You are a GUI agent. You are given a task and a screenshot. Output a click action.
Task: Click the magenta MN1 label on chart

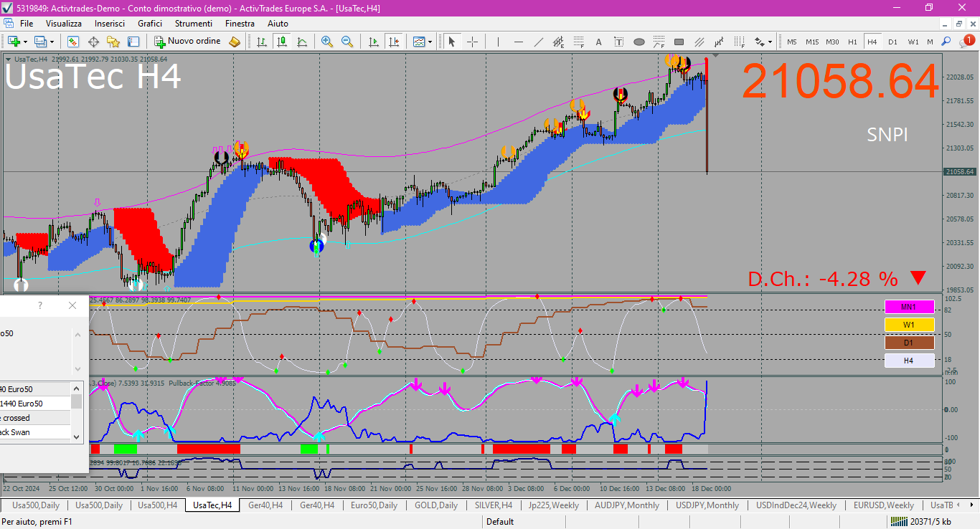pyautogui.click(x=909, y=307)
